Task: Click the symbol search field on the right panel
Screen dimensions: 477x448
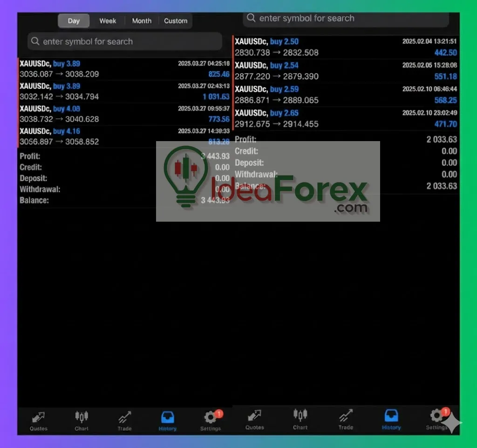Action: (x=345, y=18)
